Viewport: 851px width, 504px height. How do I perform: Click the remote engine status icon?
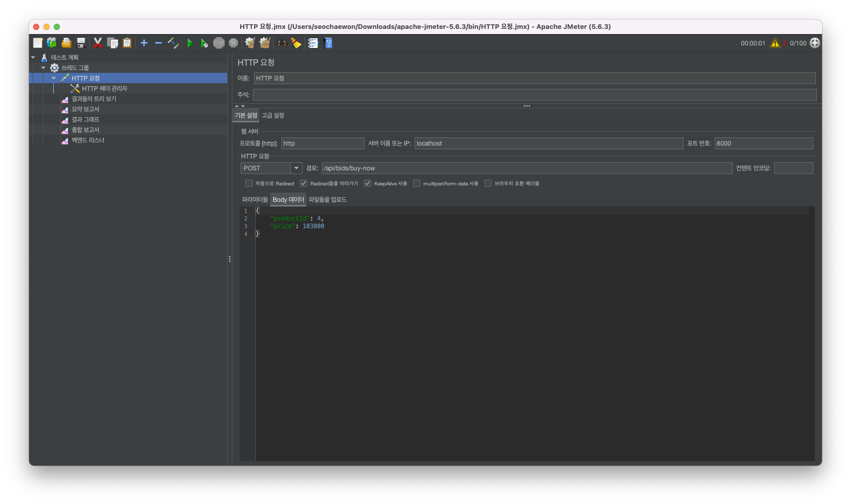point(815,43)
